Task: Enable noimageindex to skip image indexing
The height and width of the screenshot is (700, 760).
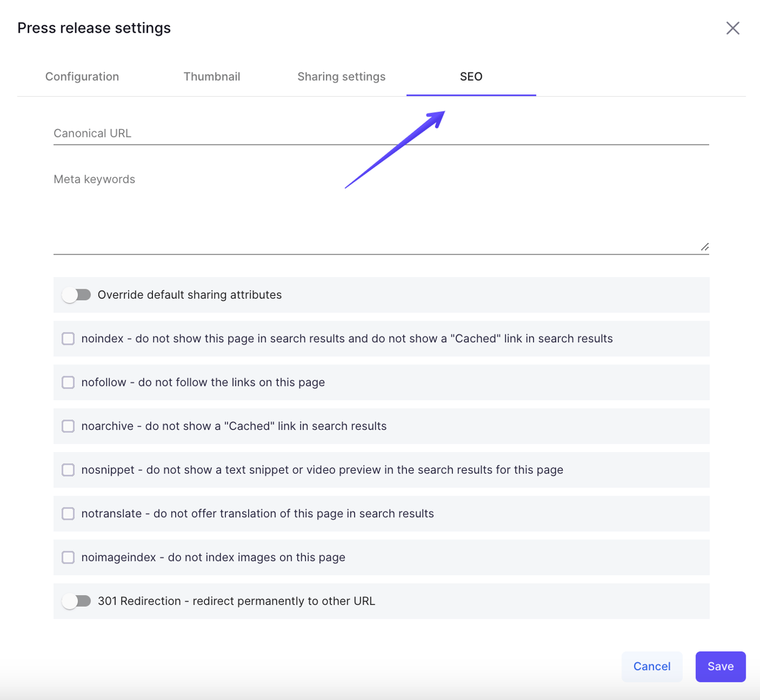Action: tap(67, 557)
